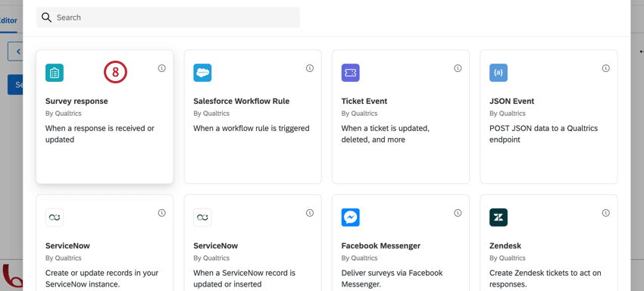The width and height of the screenshot is (644, 291).
Task: Click 'When a ServiceNow record is updated or inserted'
Action: [245, 279]
